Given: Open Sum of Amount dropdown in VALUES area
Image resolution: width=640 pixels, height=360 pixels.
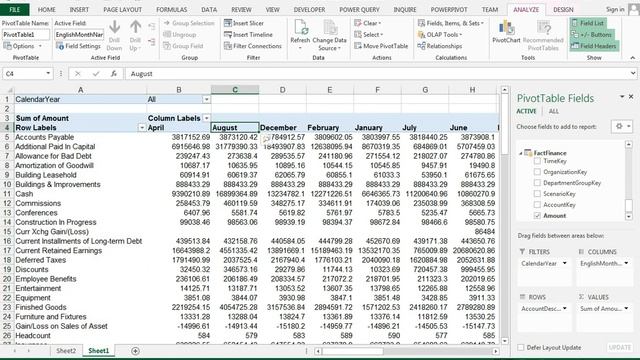Looking at the screenshot, I should 627,309.
